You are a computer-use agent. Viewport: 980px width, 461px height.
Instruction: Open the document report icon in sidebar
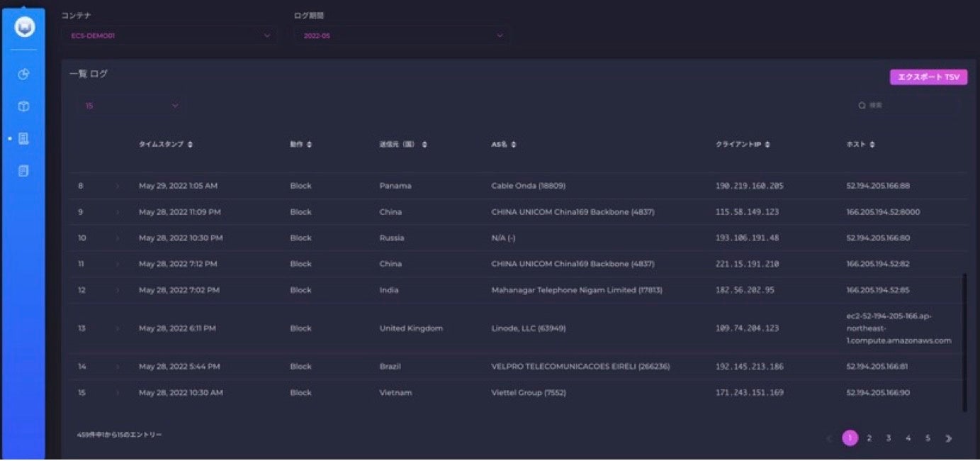(x=23, y=171)
